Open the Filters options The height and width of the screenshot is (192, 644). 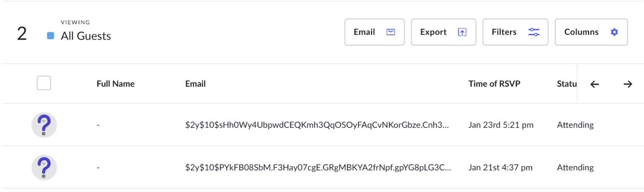pyautogui.click(x=515, y=32)
